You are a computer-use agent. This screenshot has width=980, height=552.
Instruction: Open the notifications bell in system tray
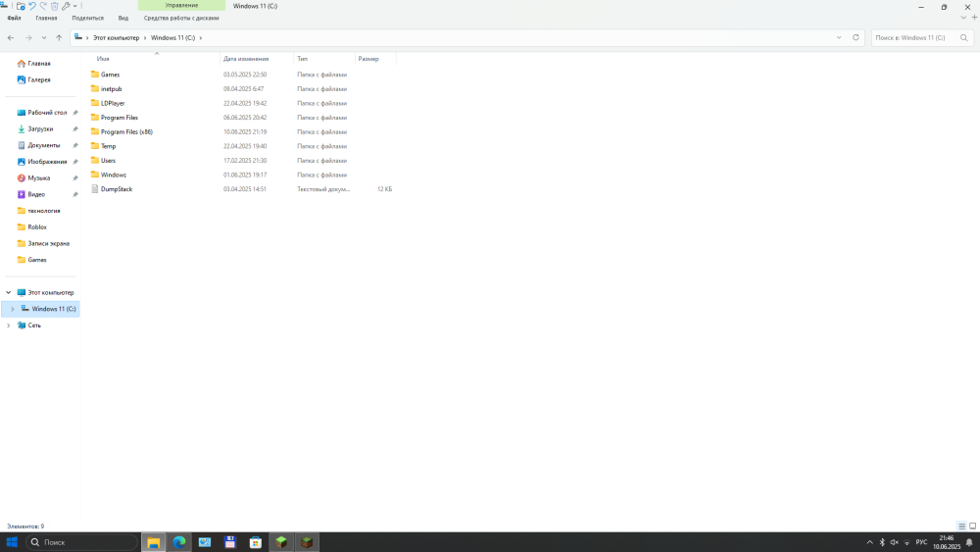click(969, 542)
